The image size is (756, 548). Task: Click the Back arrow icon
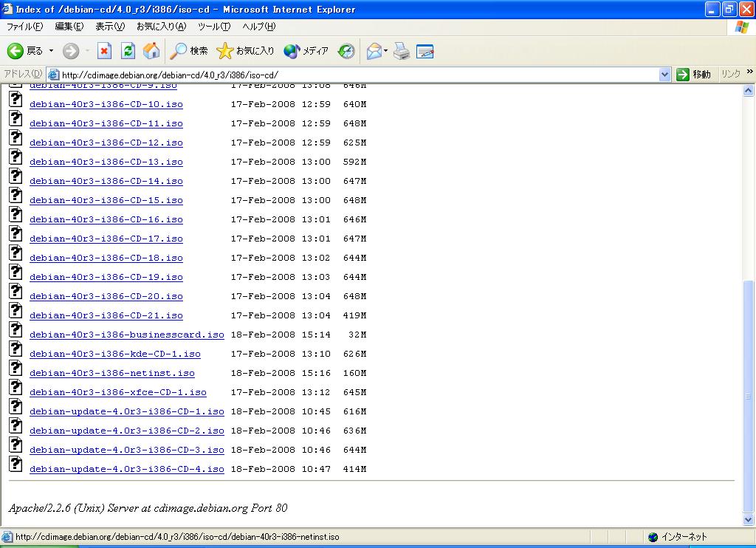tap(15, 51)
